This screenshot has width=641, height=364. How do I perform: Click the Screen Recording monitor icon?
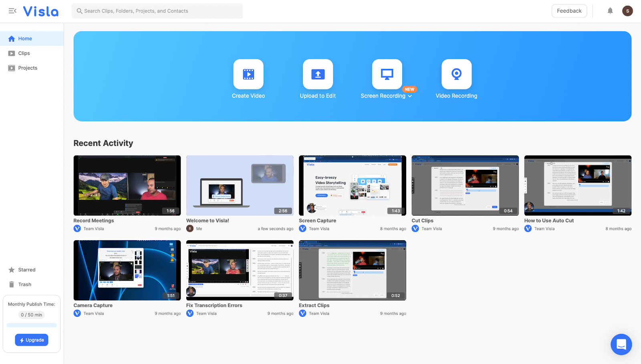pos(387,74)
